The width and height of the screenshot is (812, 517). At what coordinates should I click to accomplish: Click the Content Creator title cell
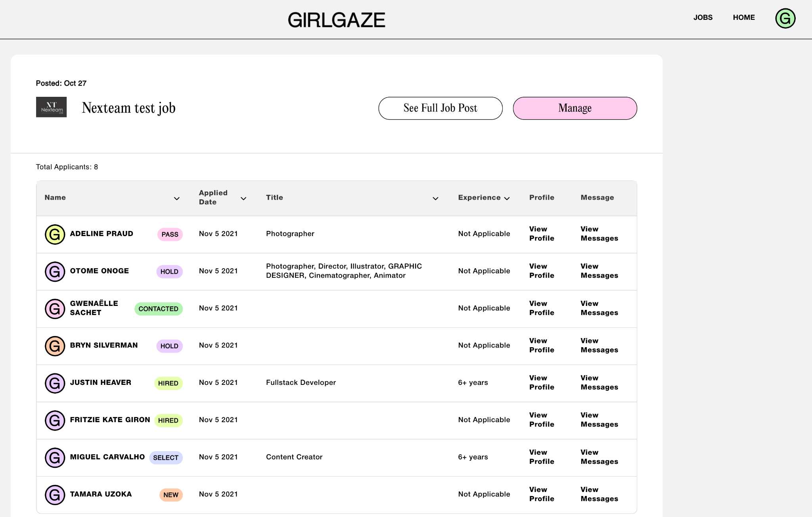[x=294, y=457]
